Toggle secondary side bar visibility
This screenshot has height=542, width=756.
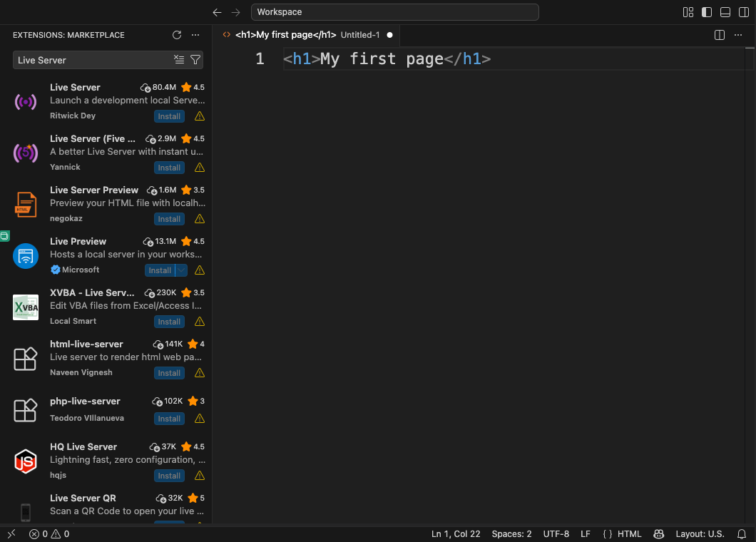(744, 12)
